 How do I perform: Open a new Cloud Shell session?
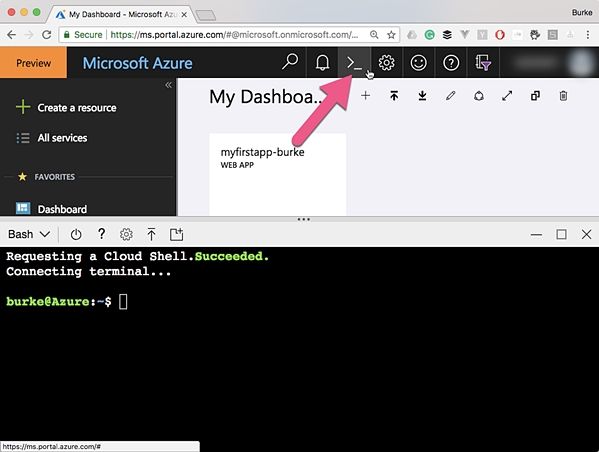176,234
